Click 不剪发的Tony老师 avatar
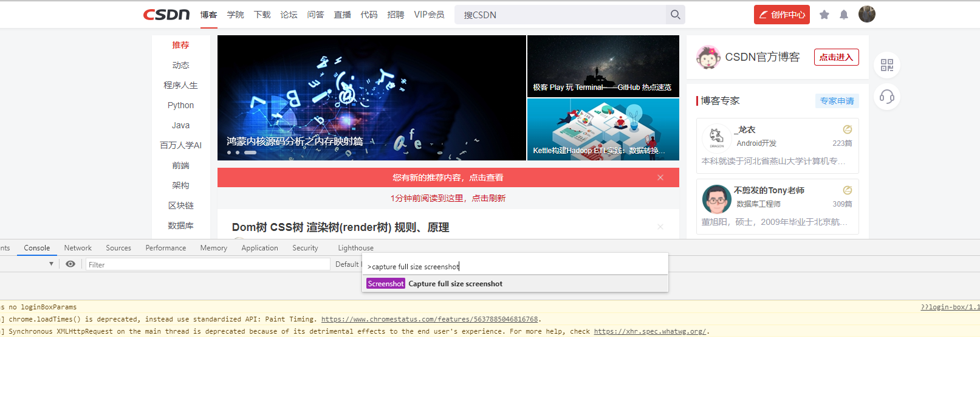This screenshot has width=980, height=406. tap(717, 199)
